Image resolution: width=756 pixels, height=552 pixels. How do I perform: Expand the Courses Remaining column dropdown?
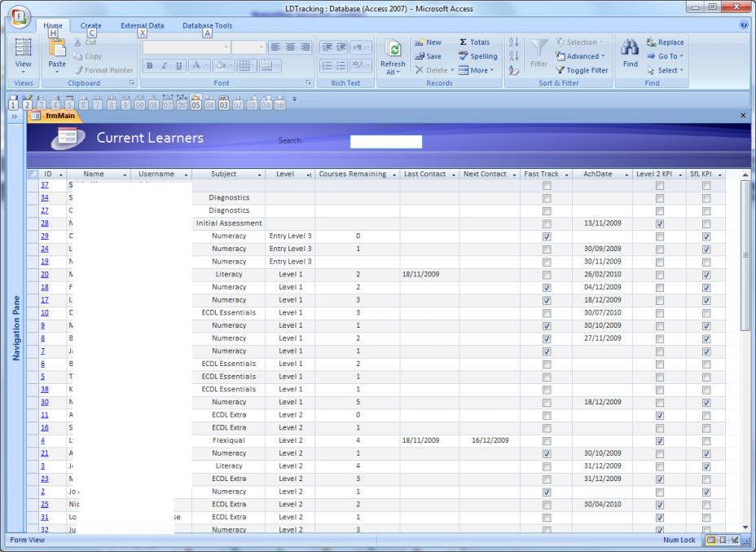pos(393,174)
